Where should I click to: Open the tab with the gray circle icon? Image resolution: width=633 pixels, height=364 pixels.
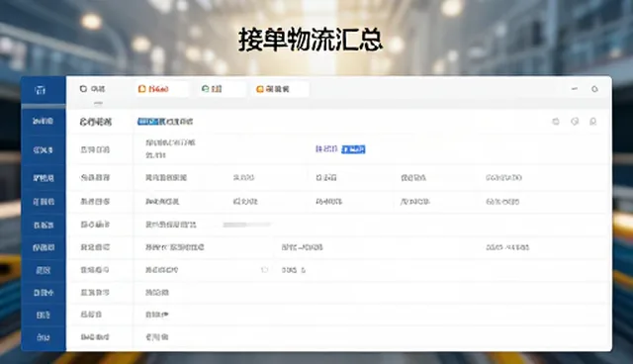point(92,89)
